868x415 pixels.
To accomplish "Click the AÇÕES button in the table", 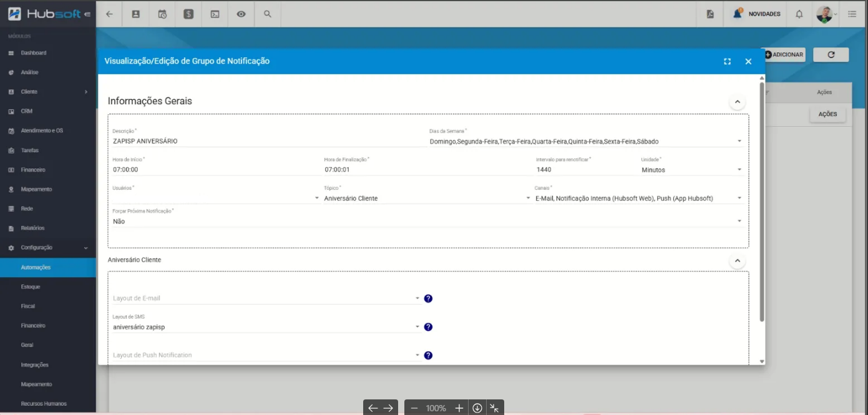I will (827, 114).
